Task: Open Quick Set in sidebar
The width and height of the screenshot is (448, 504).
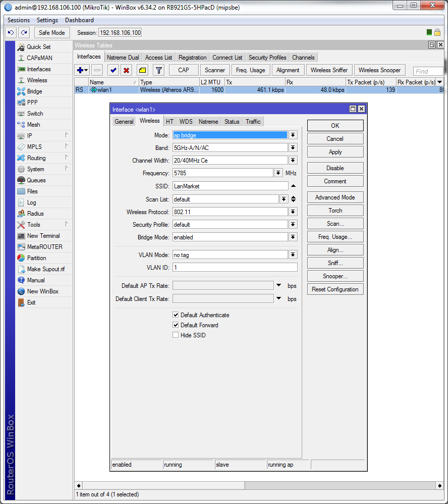Action: click(x=38, y=47)
